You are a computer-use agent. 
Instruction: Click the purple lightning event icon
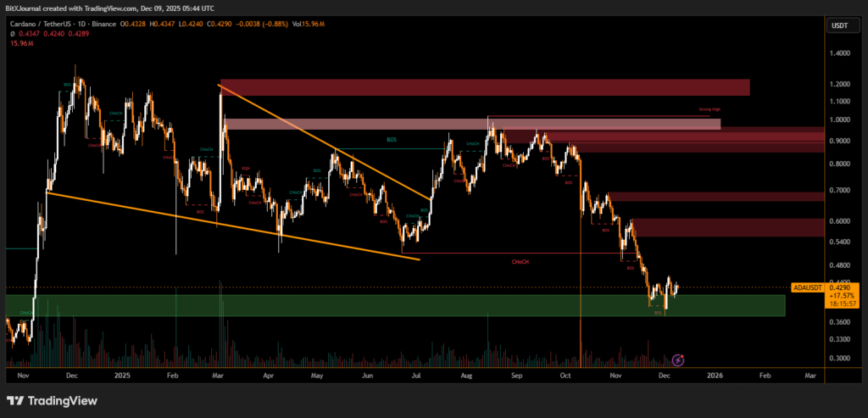[676, 359]
